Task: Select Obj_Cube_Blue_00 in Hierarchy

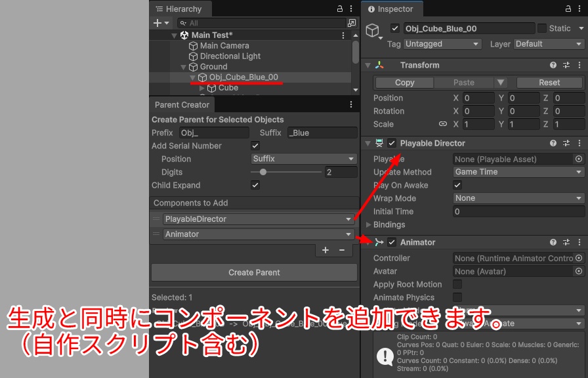Action: click(x=243, y=77)
